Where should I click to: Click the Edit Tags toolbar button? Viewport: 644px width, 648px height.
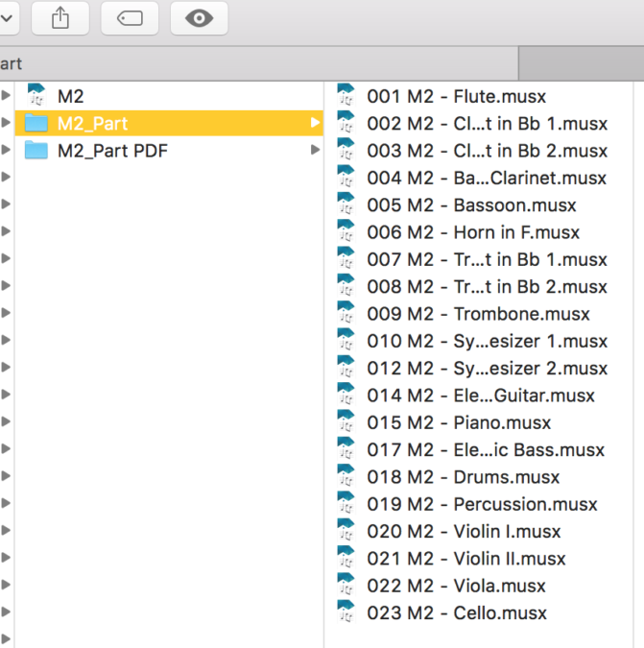(130, 18)
